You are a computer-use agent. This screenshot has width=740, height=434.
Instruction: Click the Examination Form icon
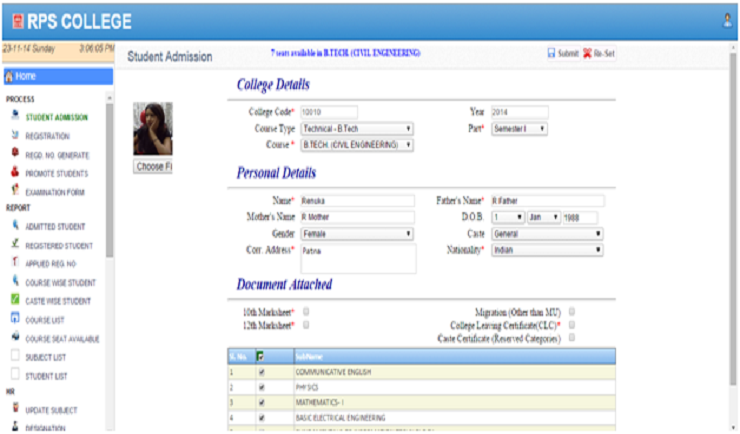14,189
